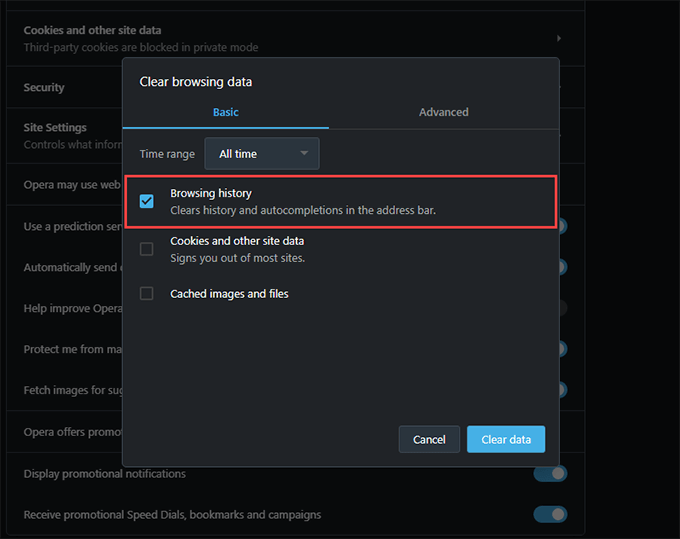
Task: Toggle the 'Use a prediction' row switch
Action: (562, 226)
